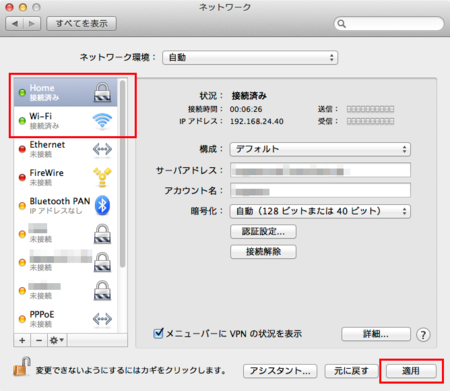Click the アカウント名 input field

coord(320,190)
